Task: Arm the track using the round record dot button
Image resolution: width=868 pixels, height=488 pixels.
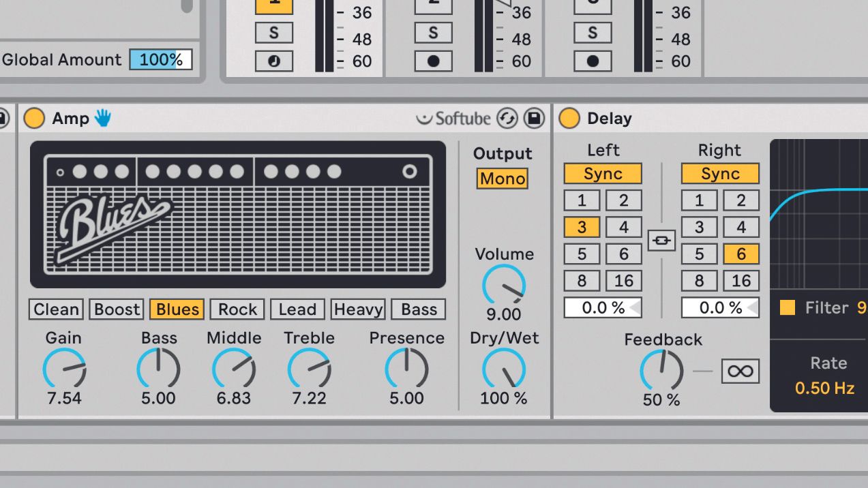Action: click(433, 61)
